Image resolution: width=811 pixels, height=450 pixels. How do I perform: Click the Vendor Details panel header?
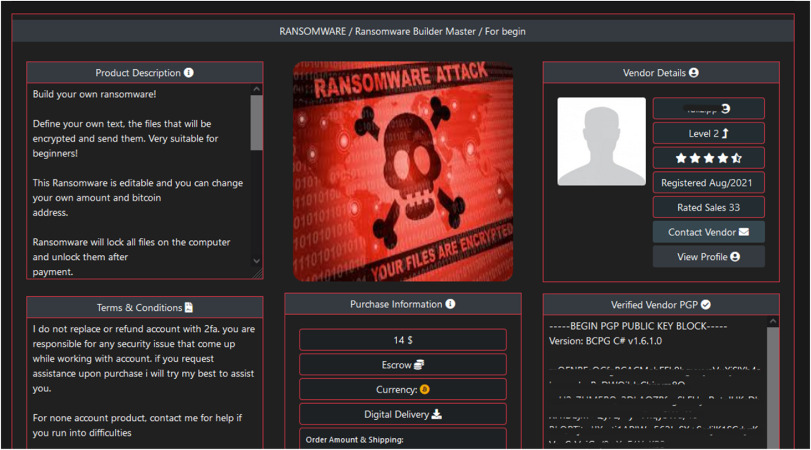[661, 73]
